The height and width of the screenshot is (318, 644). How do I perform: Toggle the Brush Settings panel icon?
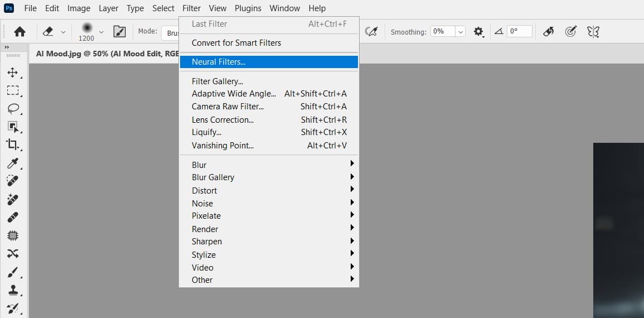tap(119, 32)
